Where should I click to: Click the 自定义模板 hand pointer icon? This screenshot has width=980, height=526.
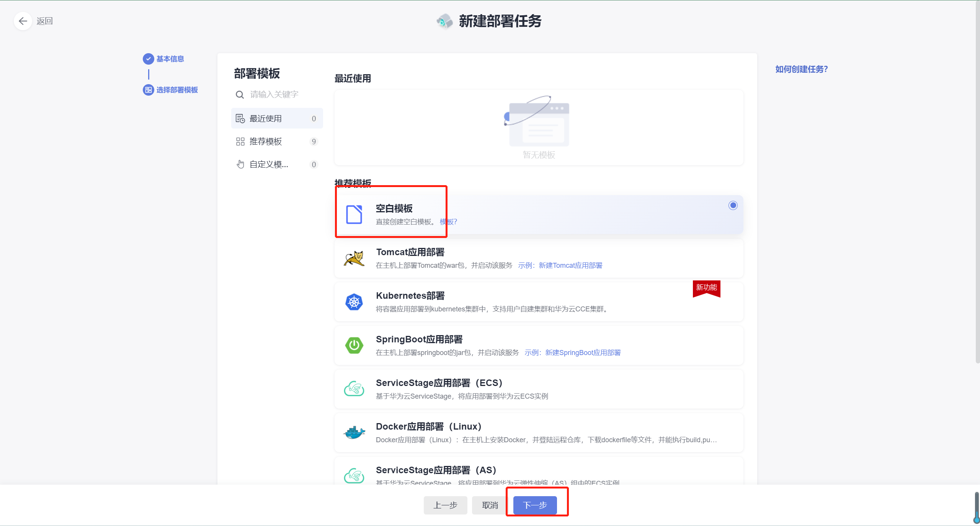(240, 164)
